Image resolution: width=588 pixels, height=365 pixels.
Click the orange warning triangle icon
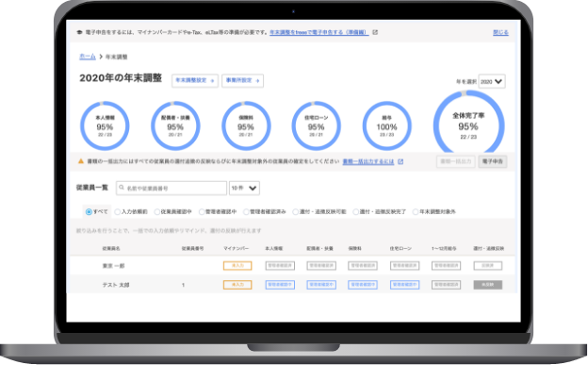tap(81, 161)
